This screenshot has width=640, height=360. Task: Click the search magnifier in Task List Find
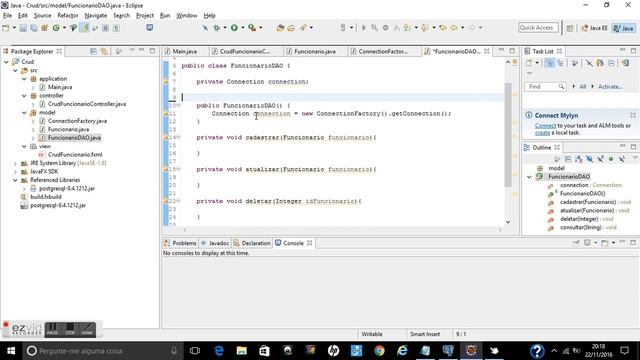click(561, 87)
